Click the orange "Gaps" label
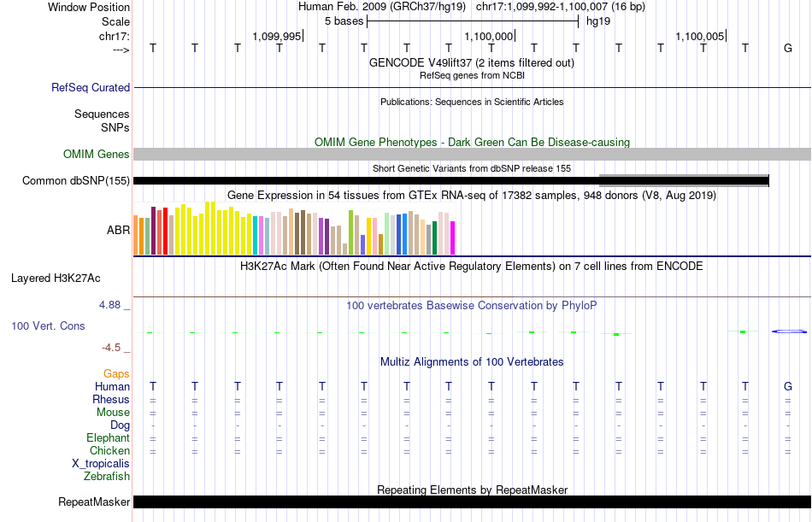The width and height of the screenshot is (812, 522). click(116, 374)
